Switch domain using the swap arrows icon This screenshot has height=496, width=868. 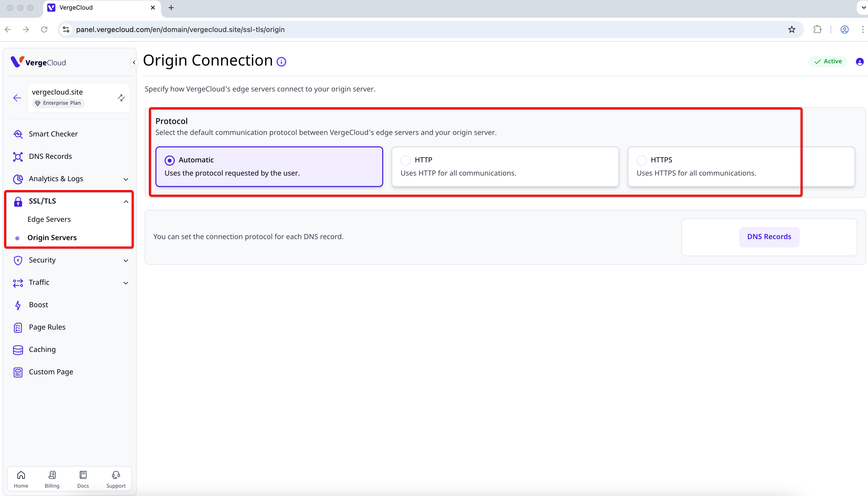(x=121, y=98)
